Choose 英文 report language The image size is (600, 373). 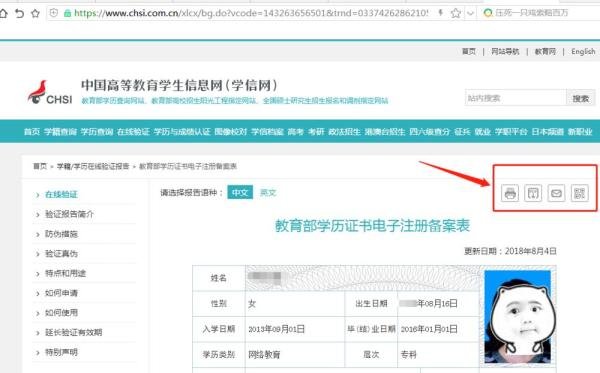[268, 192]
